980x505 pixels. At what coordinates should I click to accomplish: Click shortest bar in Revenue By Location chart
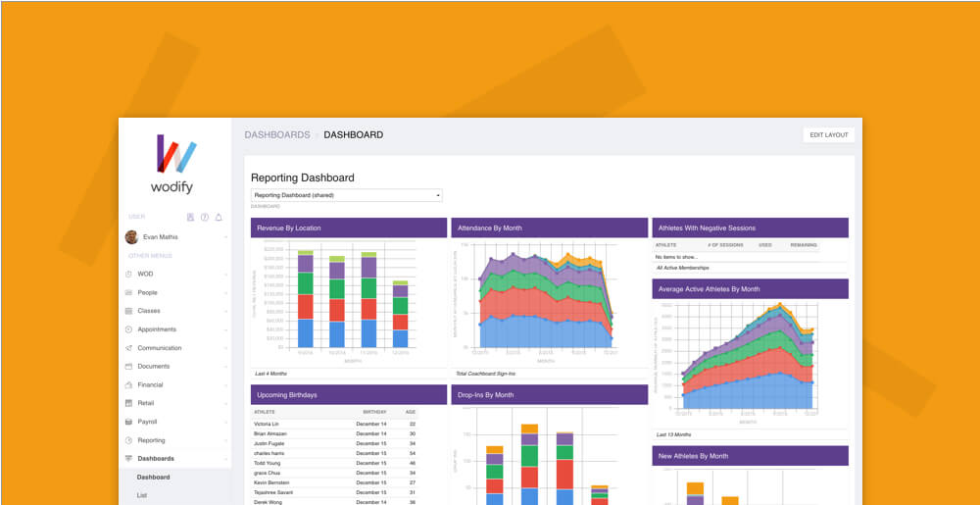400,314
